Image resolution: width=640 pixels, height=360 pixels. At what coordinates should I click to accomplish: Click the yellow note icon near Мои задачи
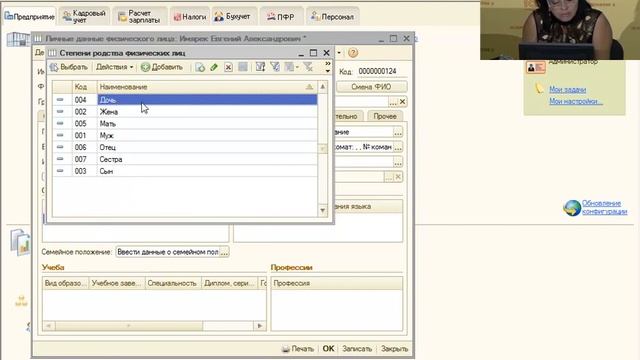[539, 89]
